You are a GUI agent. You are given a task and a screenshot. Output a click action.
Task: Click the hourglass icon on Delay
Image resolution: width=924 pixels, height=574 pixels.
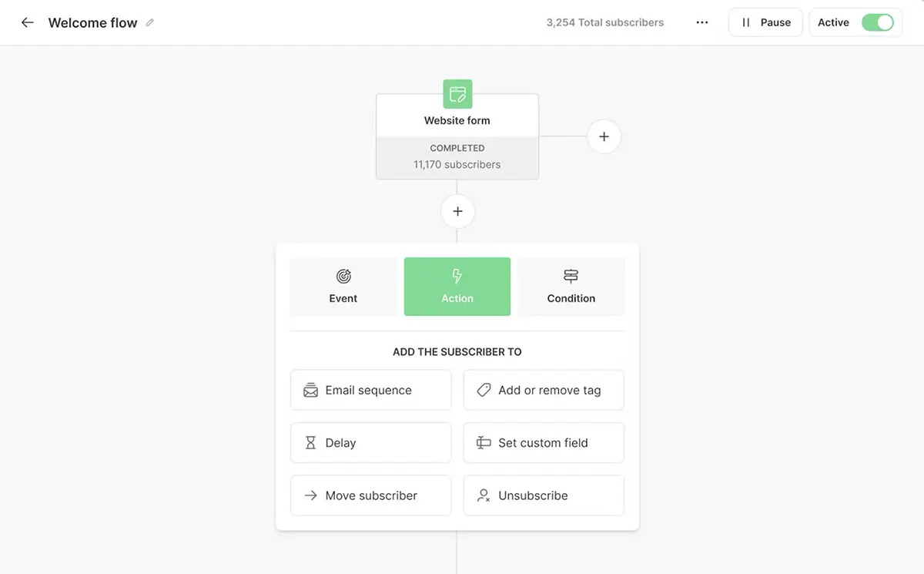pyautogui.click(x=310, y=442)
